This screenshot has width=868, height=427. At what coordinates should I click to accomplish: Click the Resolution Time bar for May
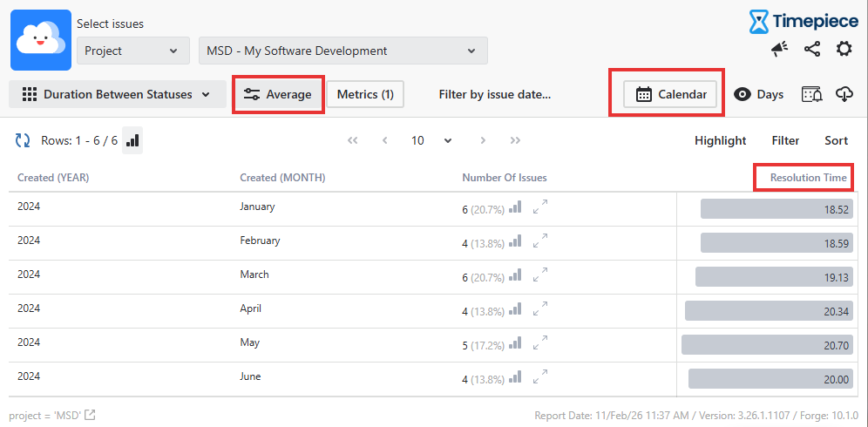click(767, 345)
